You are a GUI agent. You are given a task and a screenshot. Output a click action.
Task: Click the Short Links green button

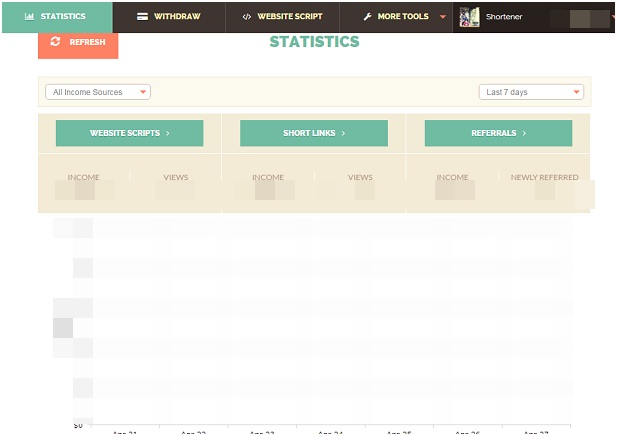(x=313, y=133)
